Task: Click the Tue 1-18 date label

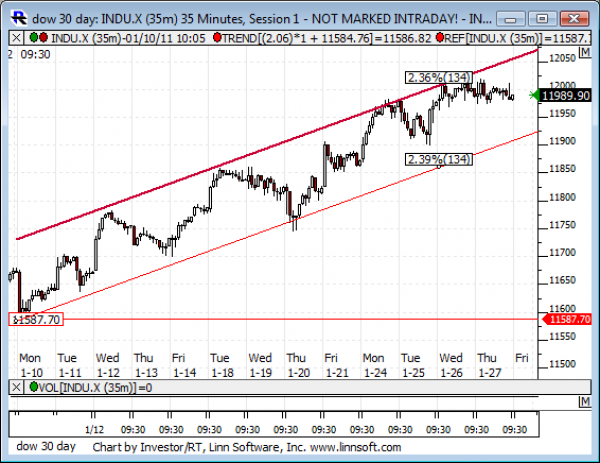Action: pyautogui.click(x=221, y=365)
